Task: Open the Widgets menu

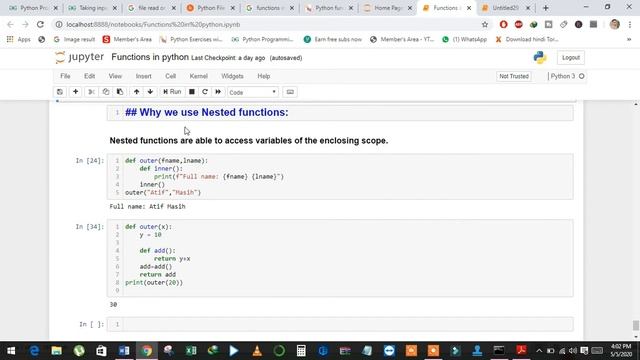Action: [232, 76]
